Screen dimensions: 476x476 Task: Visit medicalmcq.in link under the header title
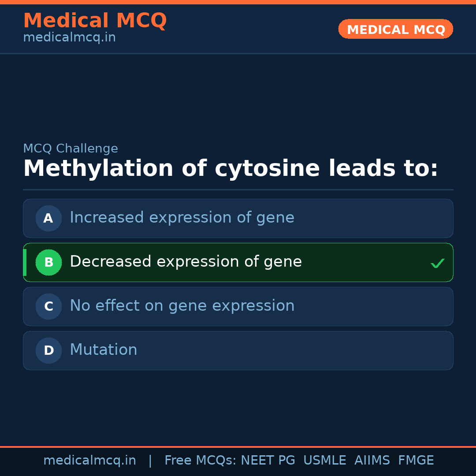tap(69, 38)
